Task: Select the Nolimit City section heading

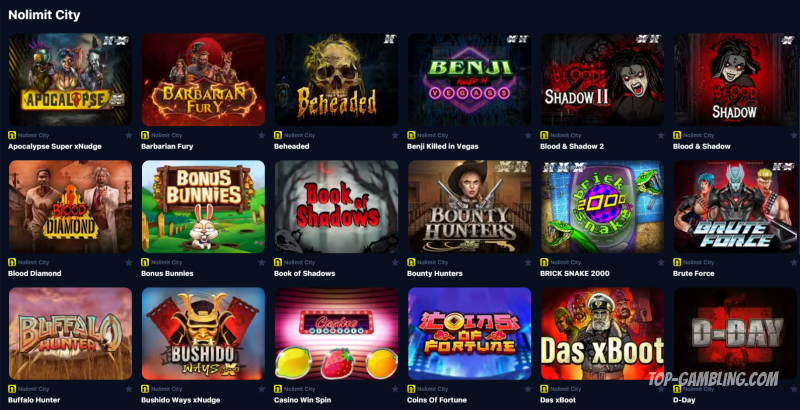Action: [x=44, y=15]
